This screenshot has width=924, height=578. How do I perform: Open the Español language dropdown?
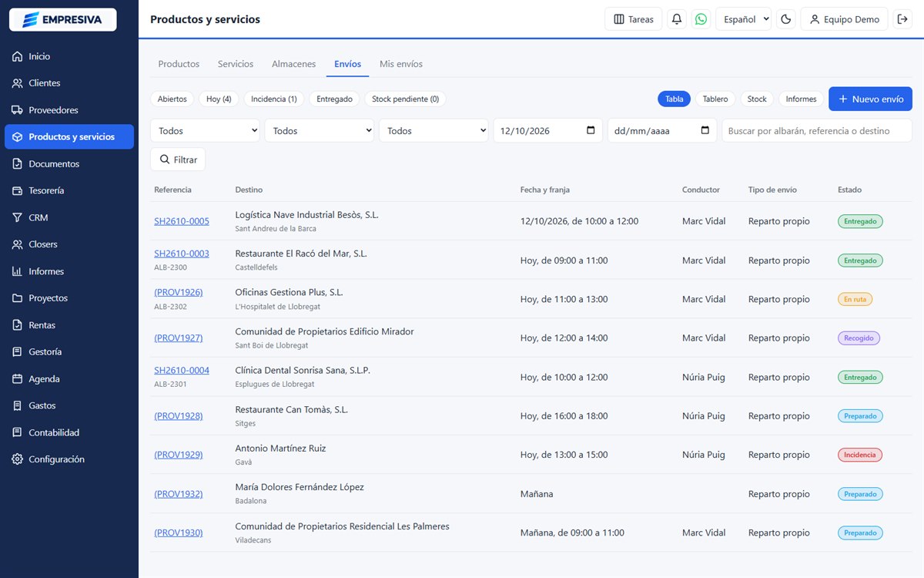tap(743, 19)
